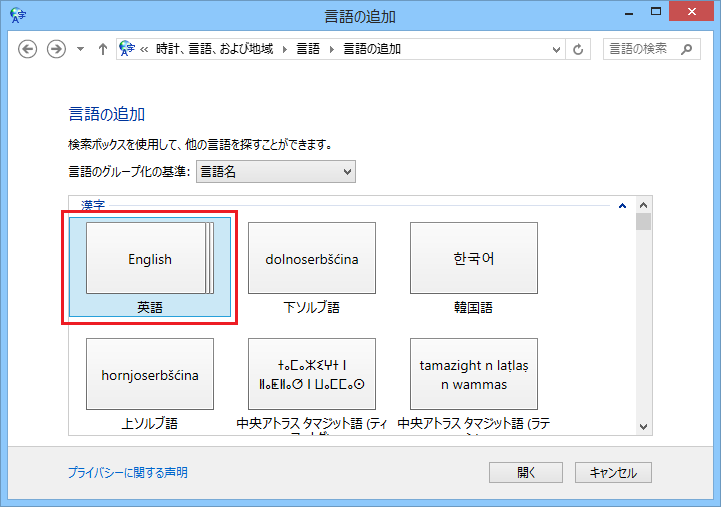Viewport: 721px width, 507px height.
Task: Click the キャンセル button
Action: [620, 473]
